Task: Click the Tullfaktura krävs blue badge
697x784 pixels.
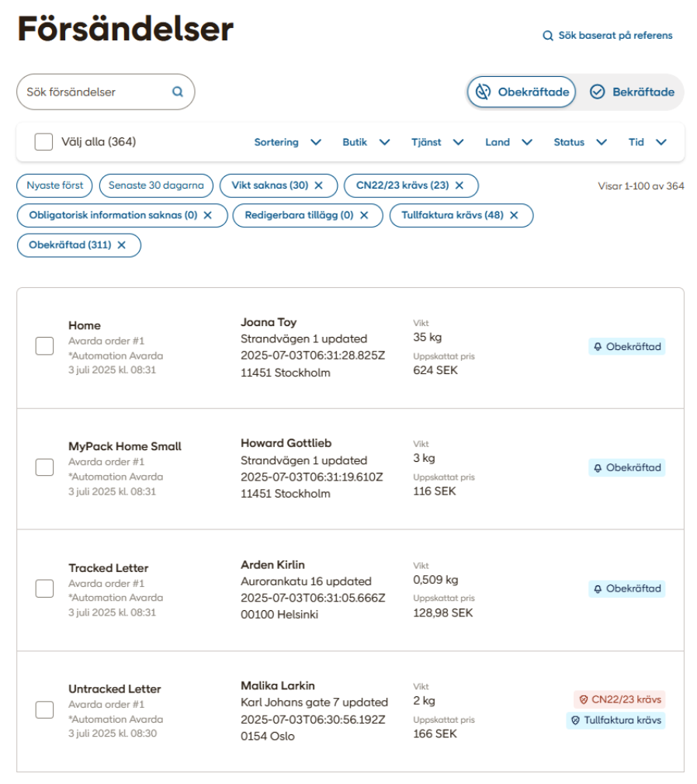Action: (616, 720)
